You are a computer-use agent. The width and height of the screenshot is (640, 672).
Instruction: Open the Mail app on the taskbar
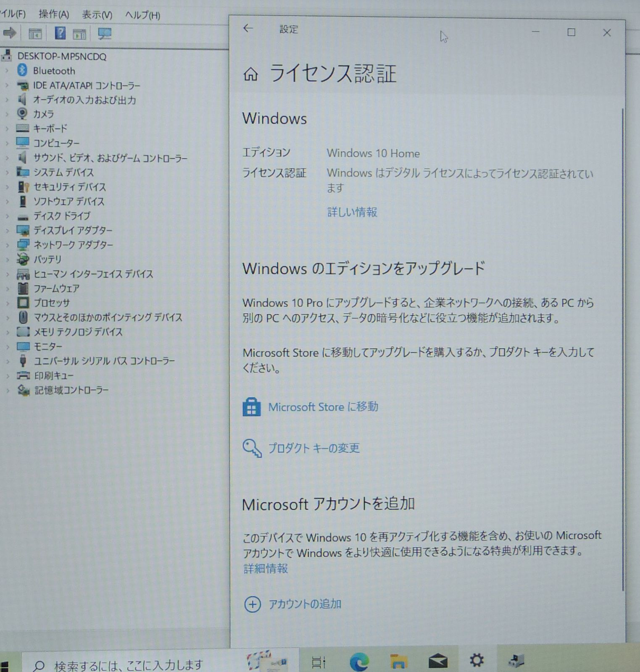click(438, 661)
